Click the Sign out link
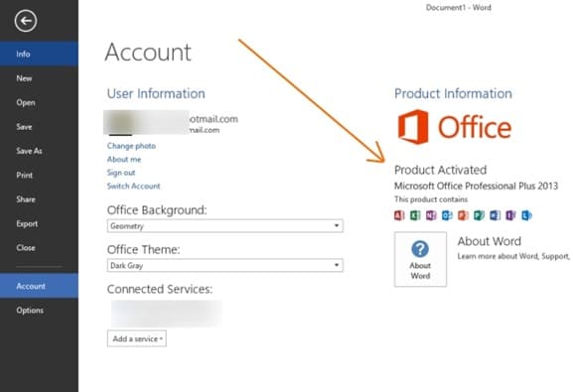This screenshot has width=573, height=392. coord(121,173)
